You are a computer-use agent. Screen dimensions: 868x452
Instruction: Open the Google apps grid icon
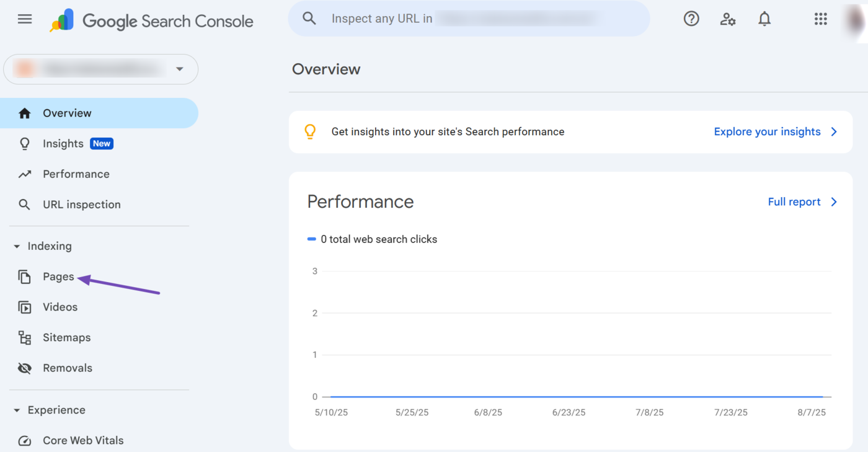pyautogui.click(x=820, y=19)
